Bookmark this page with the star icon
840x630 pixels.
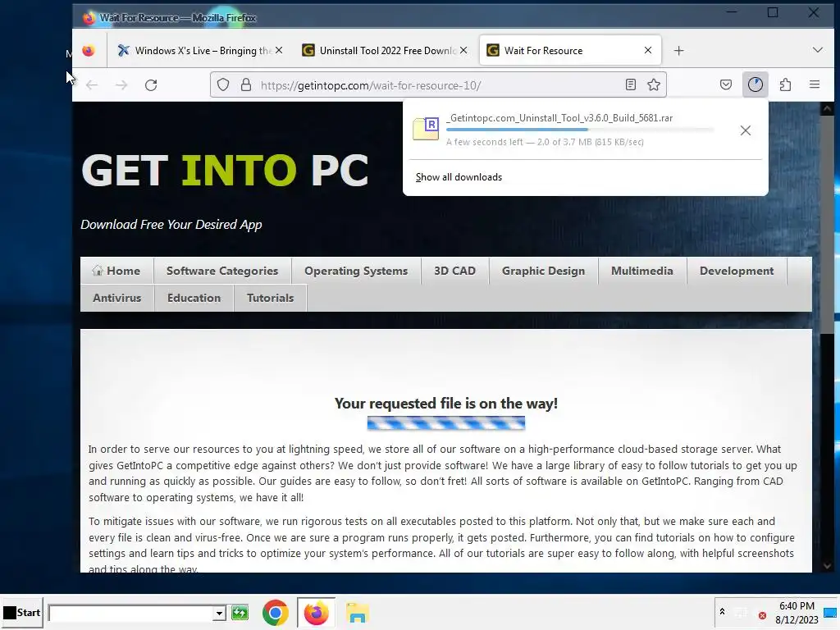click(x=654, y=84)
